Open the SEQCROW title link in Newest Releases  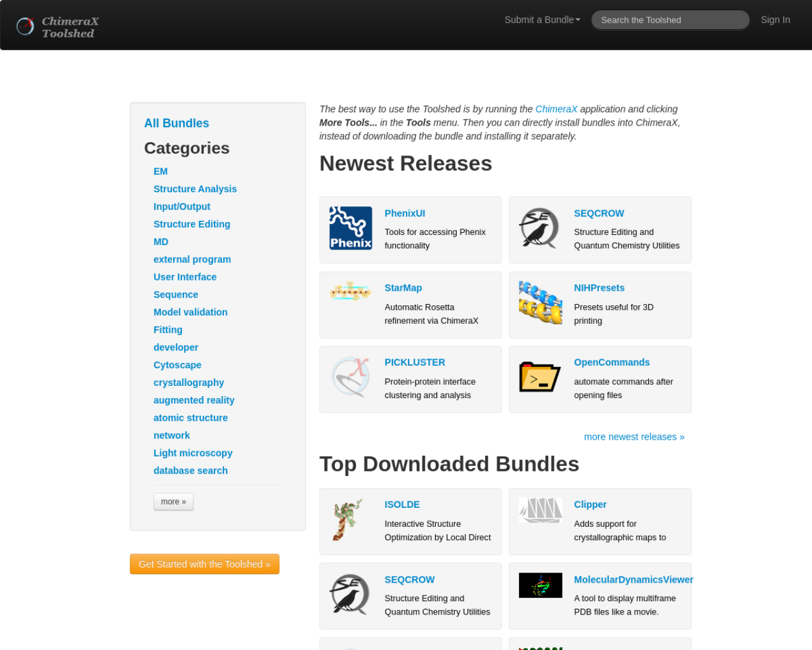click(x=599, y=213)
